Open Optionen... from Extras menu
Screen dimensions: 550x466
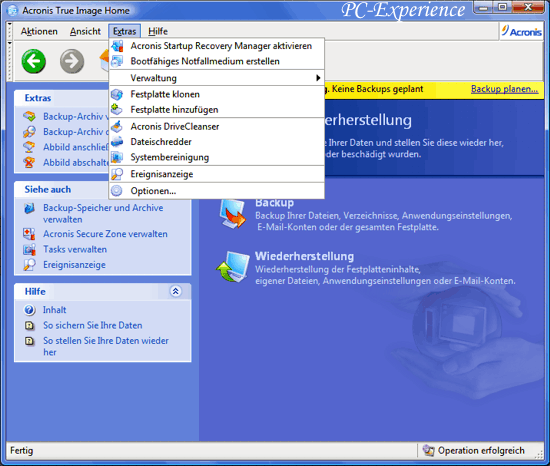(216, 191)
